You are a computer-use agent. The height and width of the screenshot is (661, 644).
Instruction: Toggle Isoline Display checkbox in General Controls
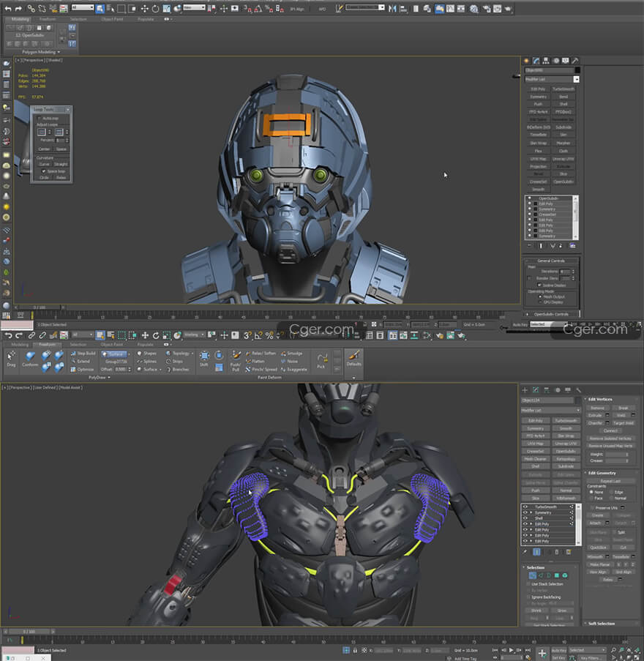coord(539,285)
